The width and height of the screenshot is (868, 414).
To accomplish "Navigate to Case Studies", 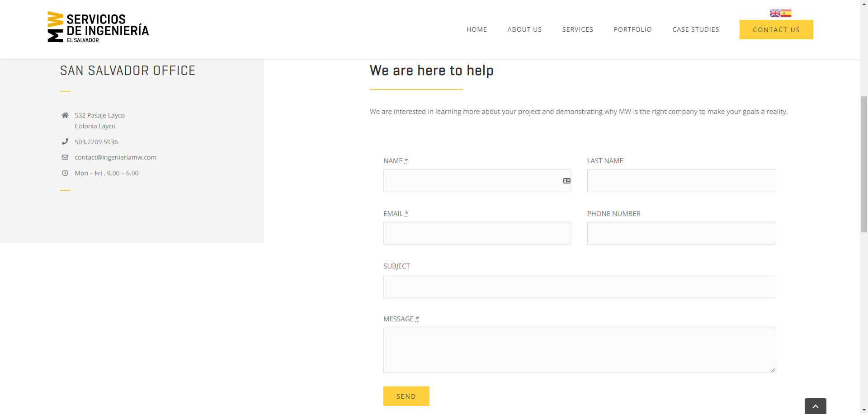I will (x=695, y=29).
